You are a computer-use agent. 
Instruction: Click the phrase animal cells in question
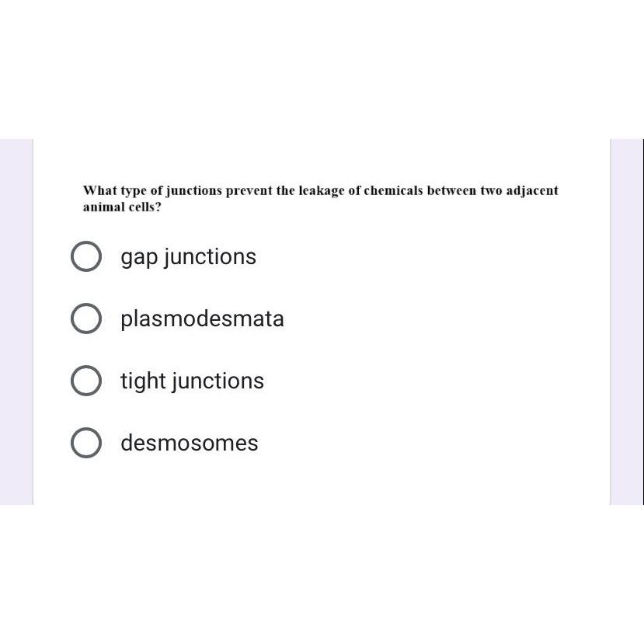tap(121, 207)
